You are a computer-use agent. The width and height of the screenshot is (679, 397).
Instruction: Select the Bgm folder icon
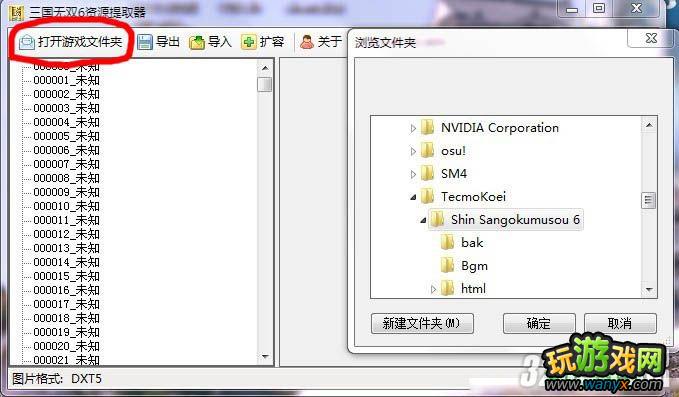[x=447, y=265]
